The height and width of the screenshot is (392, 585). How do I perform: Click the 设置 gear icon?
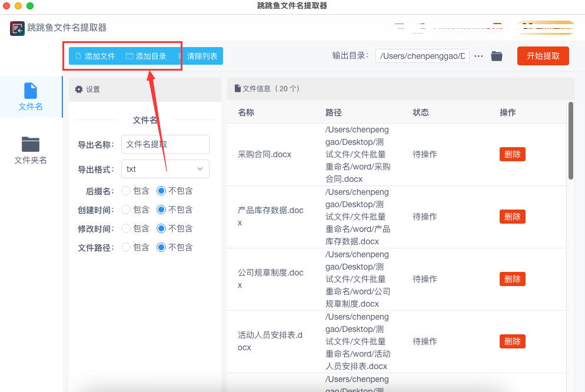tap(79, 89)
